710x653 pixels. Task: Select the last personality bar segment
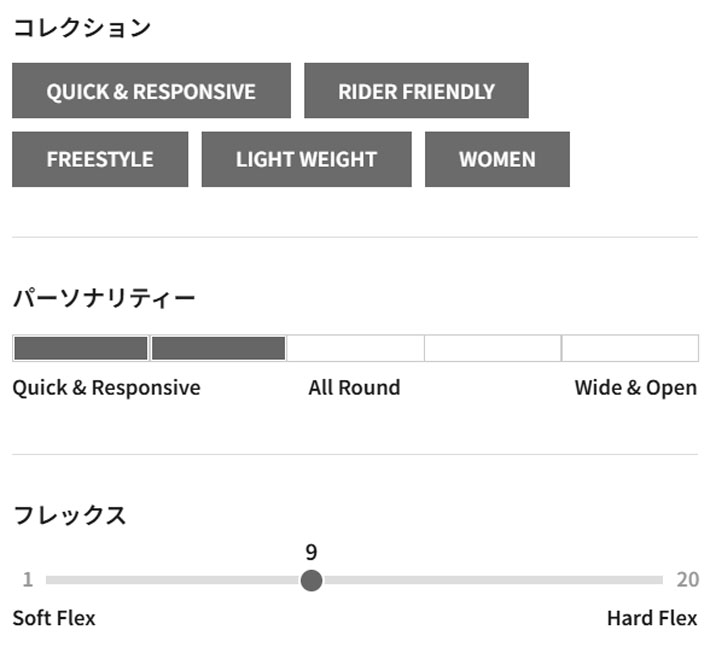629,348
